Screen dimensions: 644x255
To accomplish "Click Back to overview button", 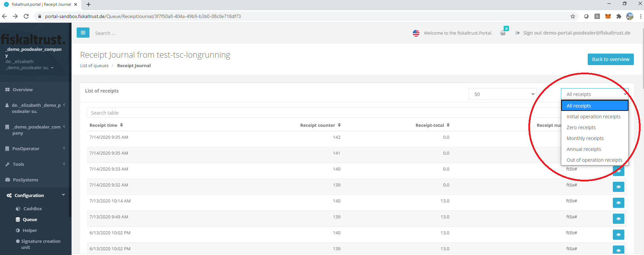I will coord(610,59).
